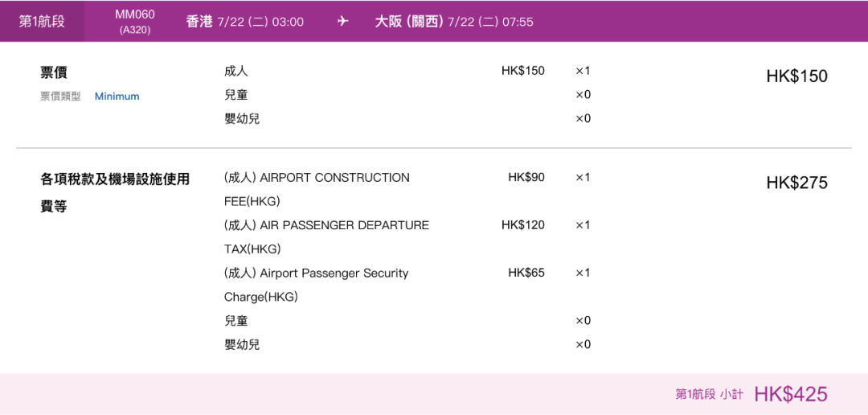868x415 pixels.
Task: Click the HK$150 fare total amount
Action: point(796,76)
